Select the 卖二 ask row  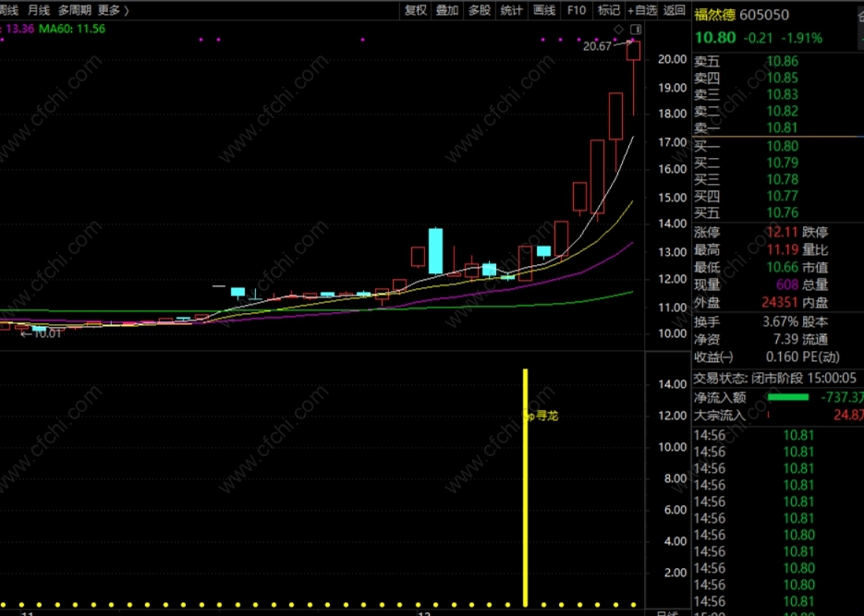(x=777, y=111)
